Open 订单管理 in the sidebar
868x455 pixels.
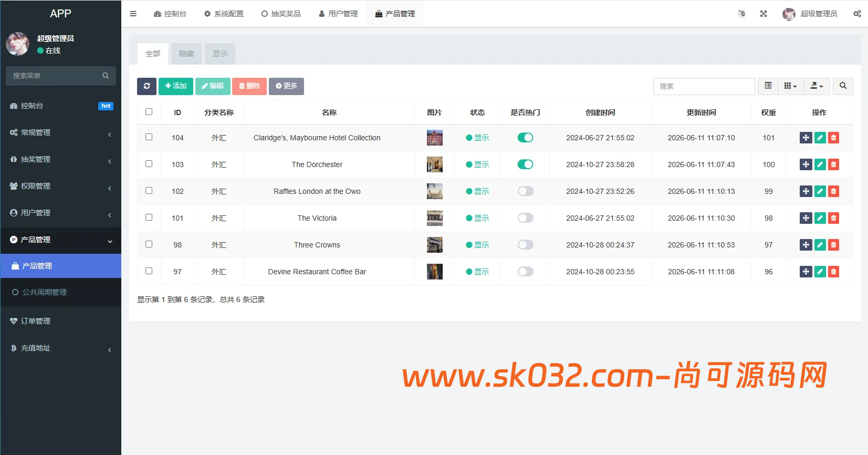click(61, 321)
